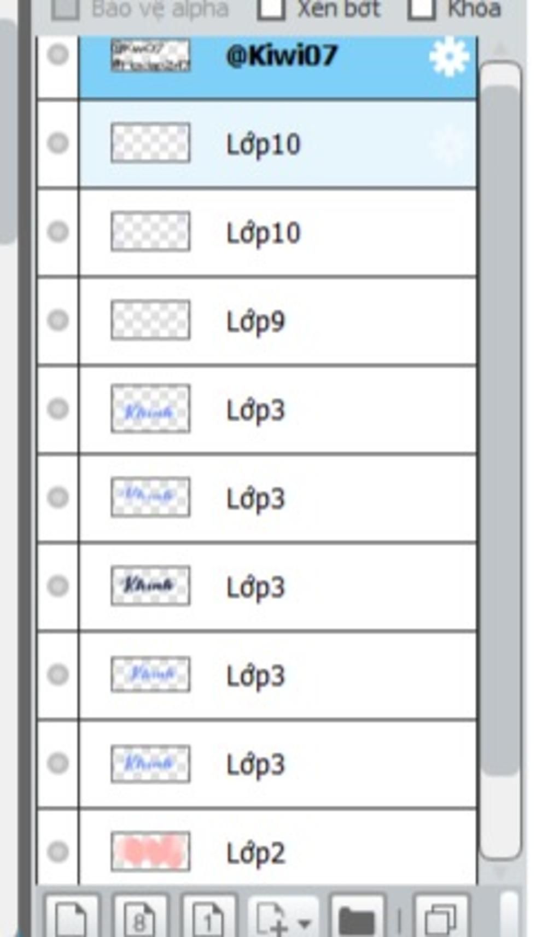The width and height of the screenshot is (560, 937).
Task: Add a new 1-bit layer
Action: [x=208, y=916]
